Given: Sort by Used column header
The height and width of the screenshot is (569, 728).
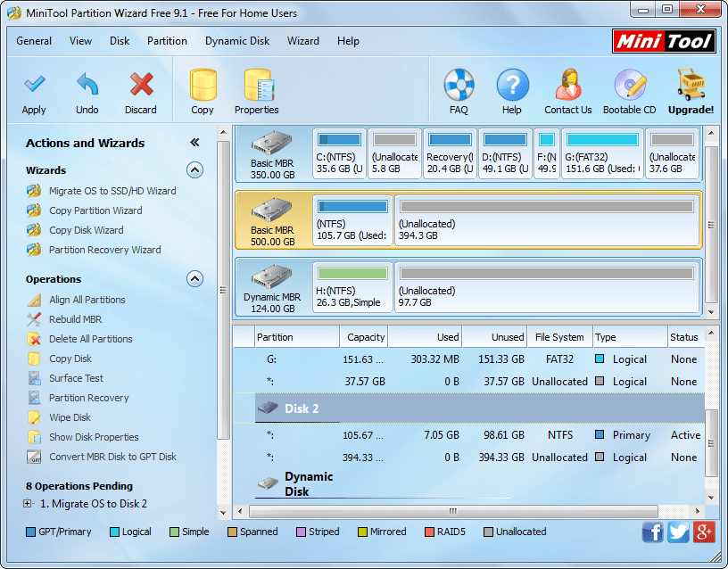Looking at the screenshot, I should click(426, 337).
